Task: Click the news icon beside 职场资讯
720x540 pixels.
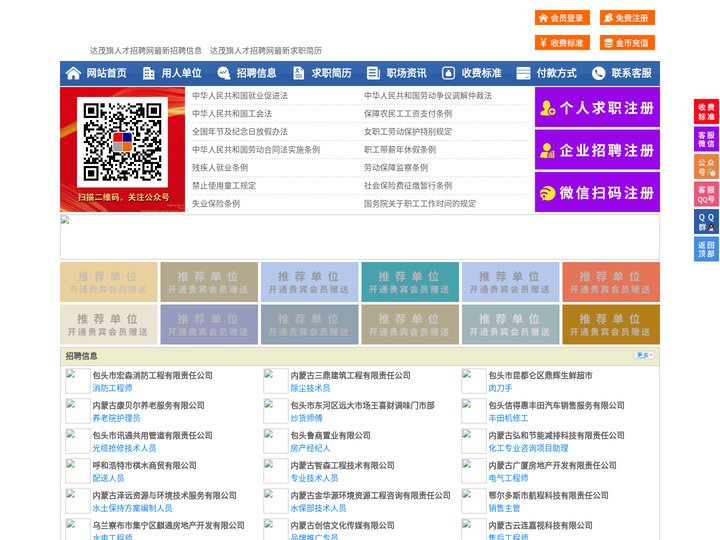Action: click(373, 73)
